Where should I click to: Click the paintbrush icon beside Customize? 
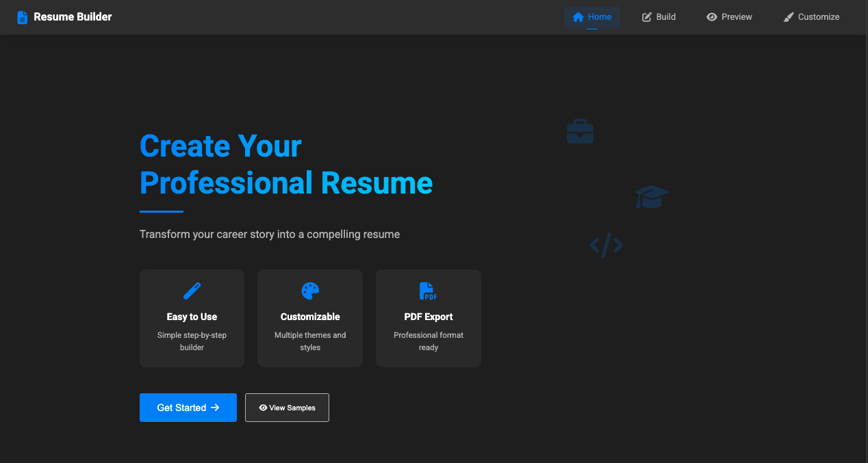coord(789,17)
